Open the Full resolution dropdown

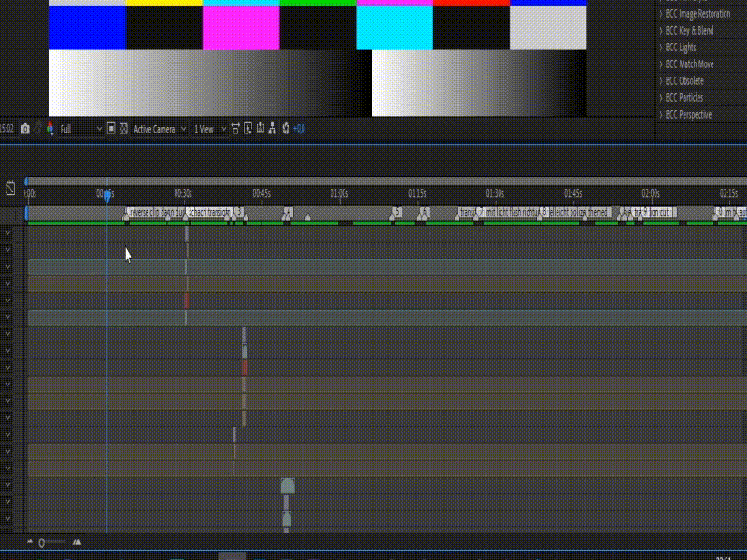[x=79, y=129]
